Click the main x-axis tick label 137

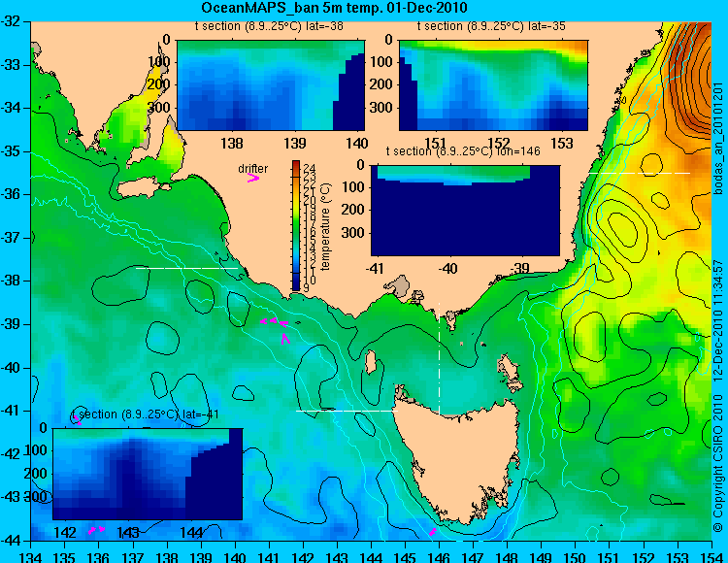[133, 557]
